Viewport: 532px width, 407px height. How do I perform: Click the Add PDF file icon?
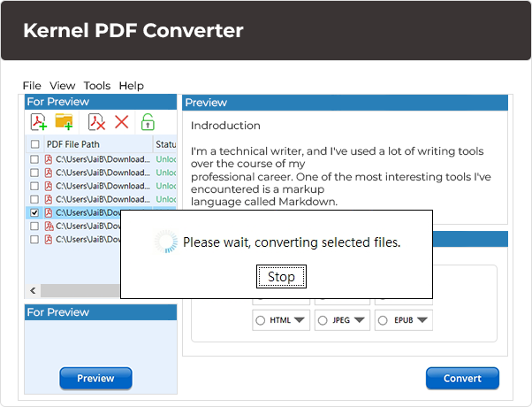click(38, 122)
